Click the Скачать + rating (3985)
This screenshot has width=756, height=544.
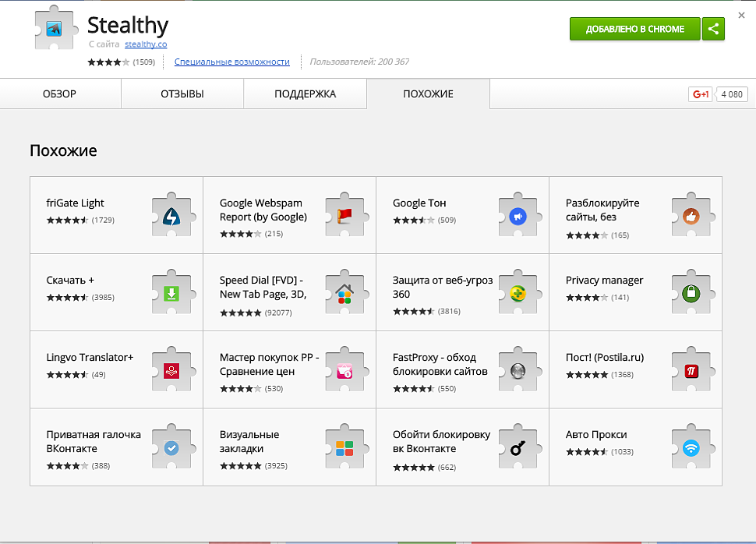tap(80, 298)
